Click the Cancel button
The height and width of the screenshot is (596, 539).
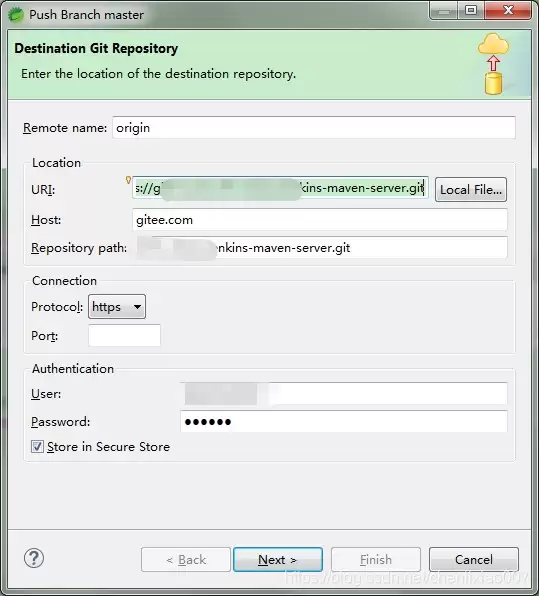click(x=474, y=560)
